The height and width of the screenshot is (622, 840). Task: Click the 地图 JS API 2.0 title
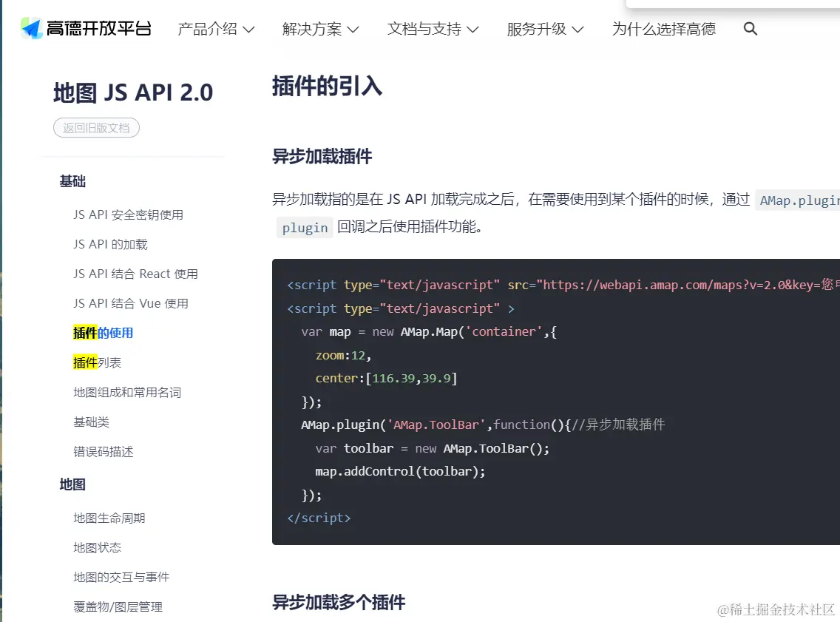(133, 92)
